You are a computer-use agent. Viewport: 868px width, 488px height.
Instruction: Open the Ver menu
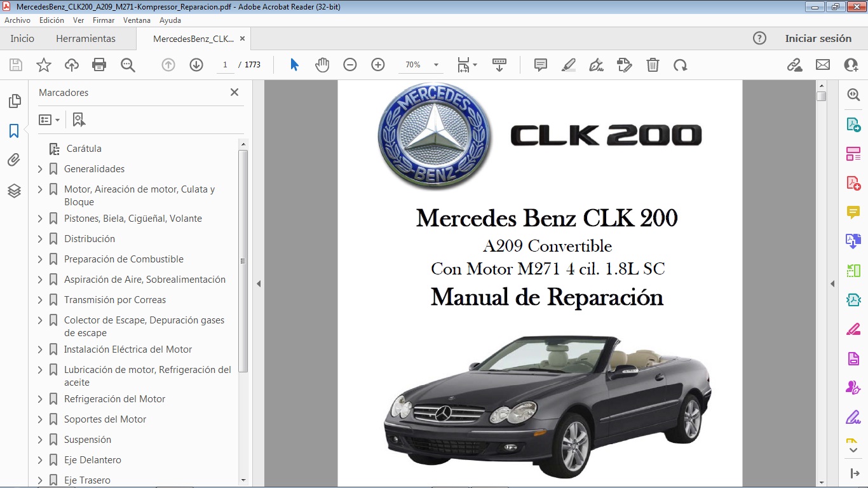pyautogui.click(x=79, y=20)
